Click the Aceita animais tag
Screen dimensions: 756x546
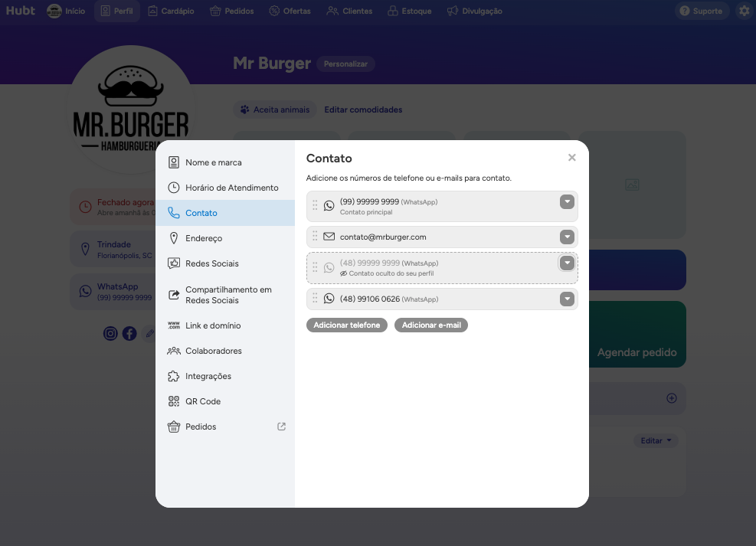tap(275, 110)
